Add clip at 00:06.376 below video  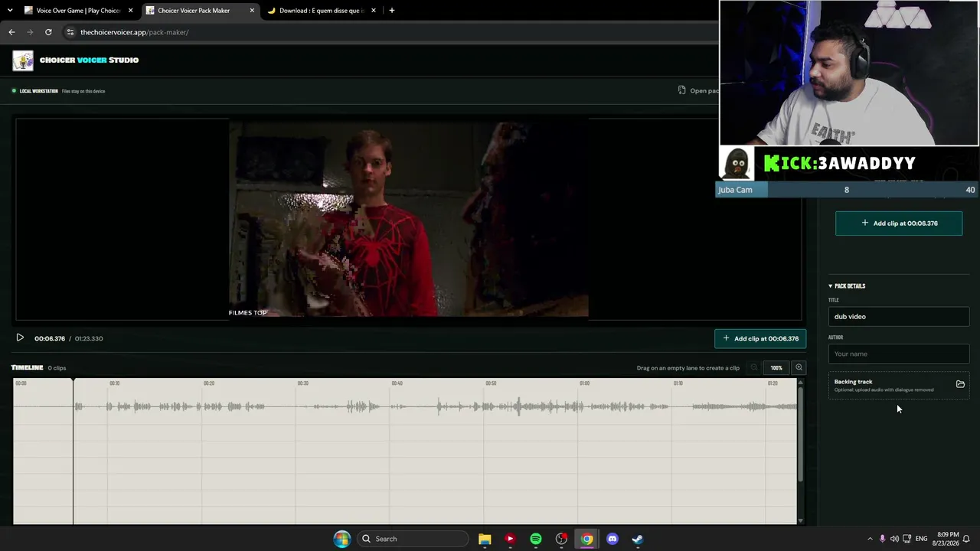pyautogui.click(x=760, y=338)
